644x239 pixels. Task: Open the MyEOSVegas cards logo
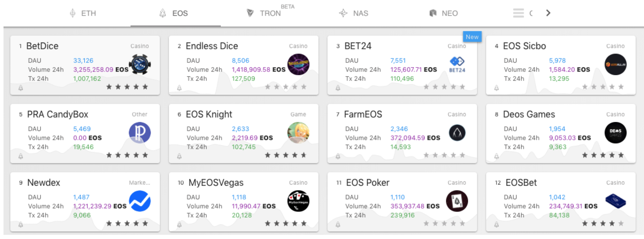click(x=298, y=201)
